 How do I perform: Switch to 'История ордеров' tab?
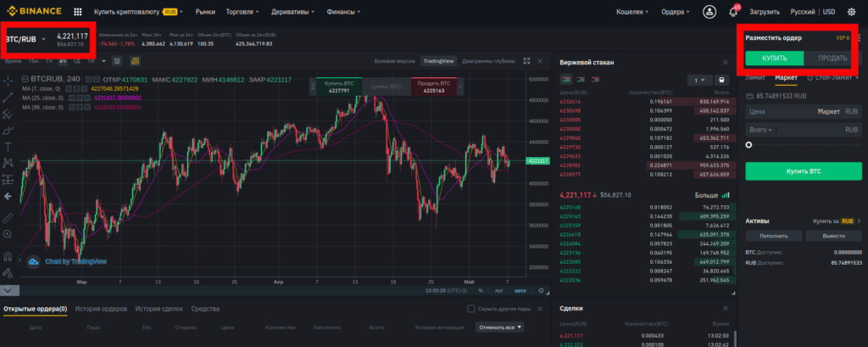tap(100, 309)
